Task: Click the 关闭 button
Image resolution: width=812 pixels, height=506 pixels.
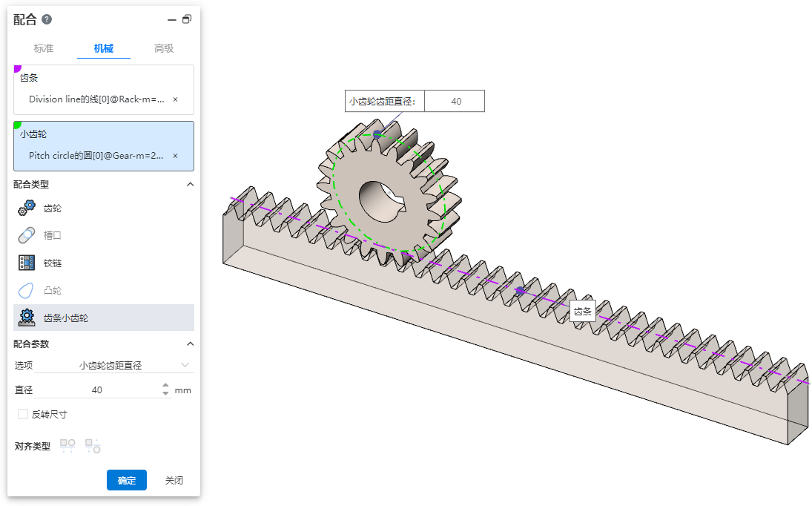Action: (174, 480)
